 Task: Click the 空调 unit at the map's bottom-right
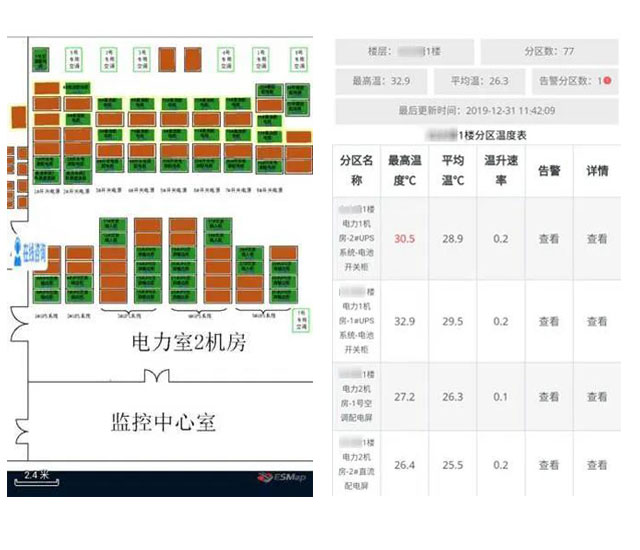pyautogui.click(x=299, y=320)
